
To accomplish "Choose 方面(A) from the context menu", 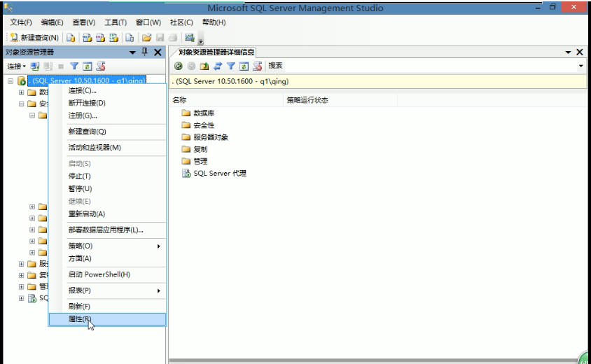I will click(x=107, y=258).
